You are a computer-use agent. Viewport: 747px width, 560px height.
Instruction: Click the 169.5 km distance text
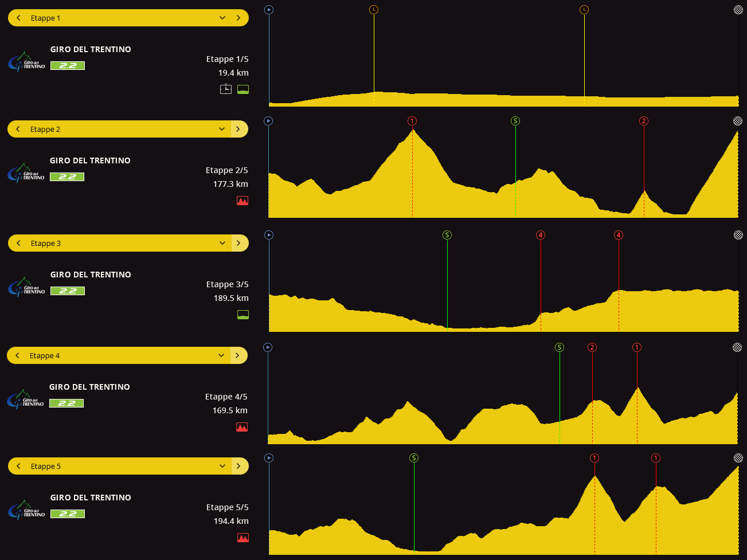[230, 410]
